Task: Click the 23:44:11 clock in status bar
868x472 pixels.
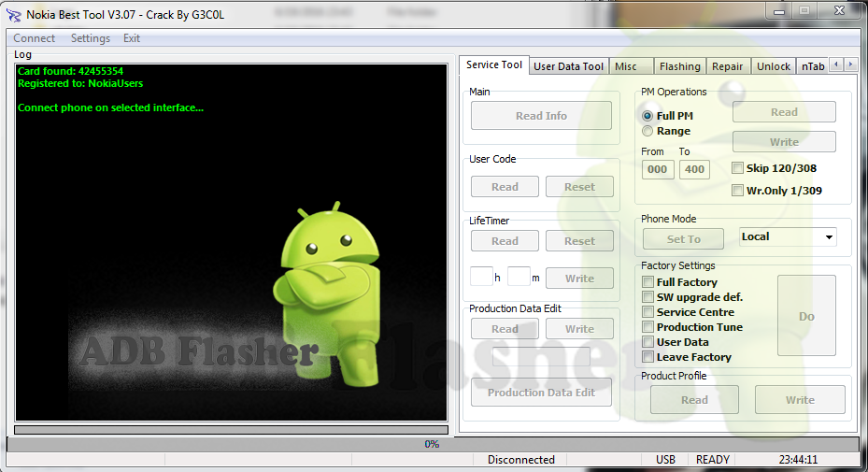Action: tap(798, 460)
